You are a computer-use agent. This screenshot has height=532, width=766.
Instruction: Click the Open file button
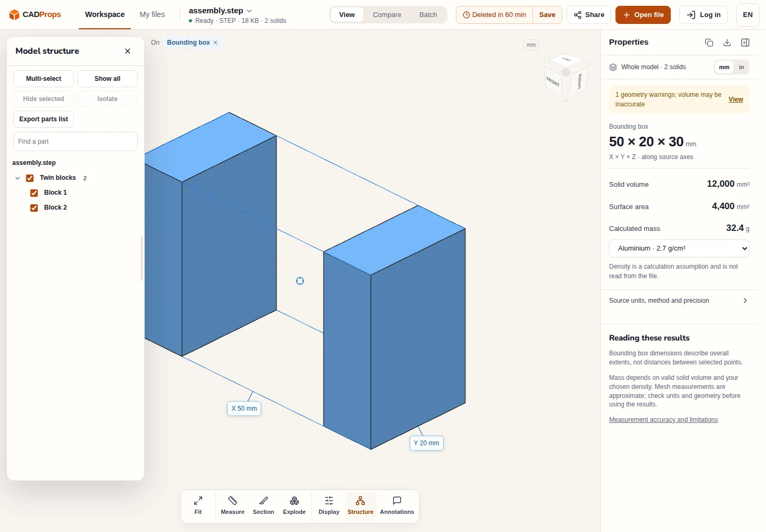(643, 15)
